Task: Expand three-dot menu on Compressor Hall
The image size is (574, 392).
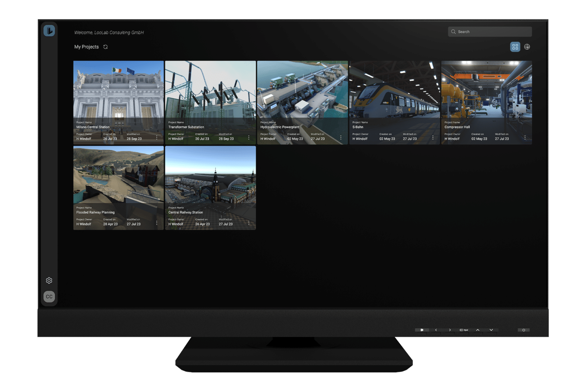Action: point(525,138)
